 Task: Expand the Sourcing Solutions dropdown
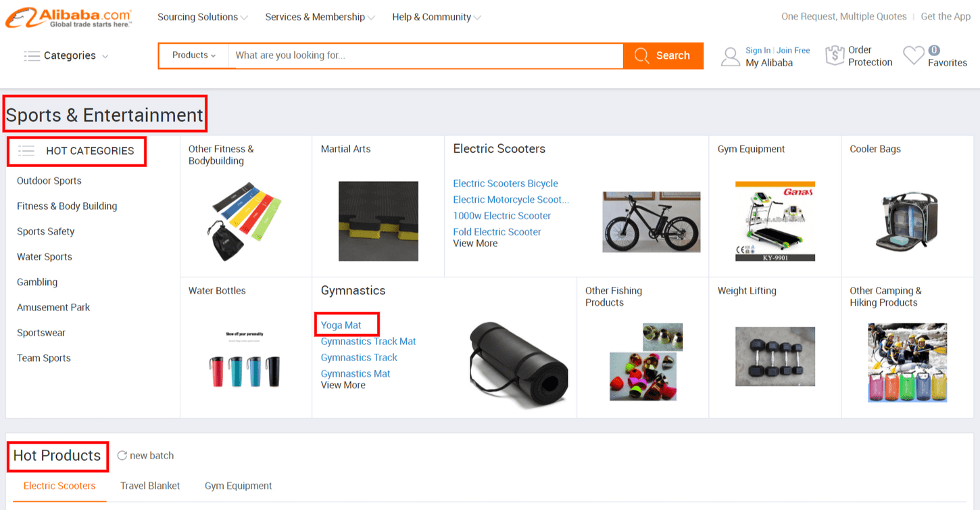[x=198, y=17]
